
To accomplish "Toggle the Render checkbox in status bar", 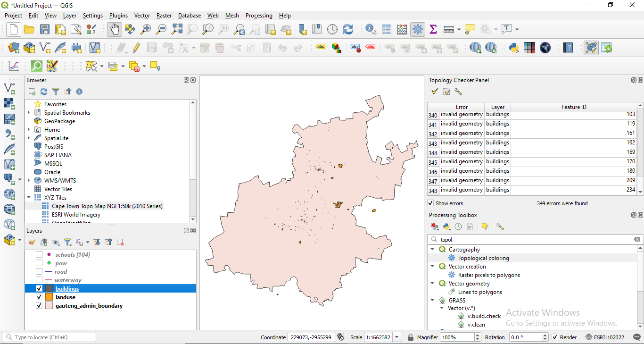I will point(555,337).
